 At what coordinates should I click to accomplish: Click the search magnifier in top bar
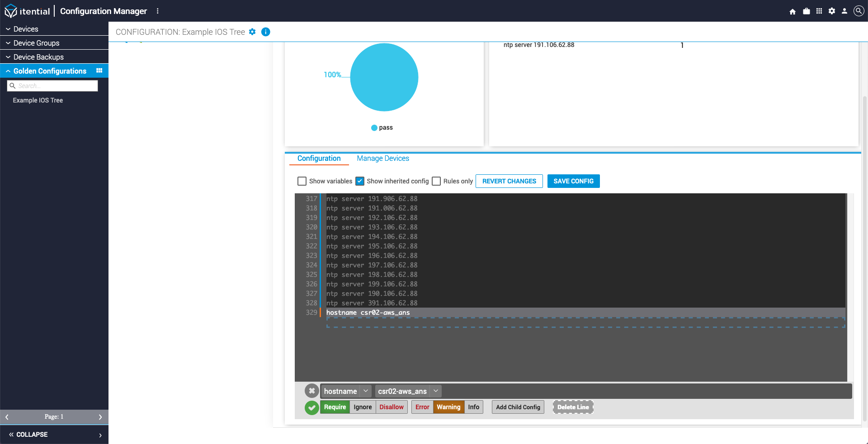tap(859, 11)
